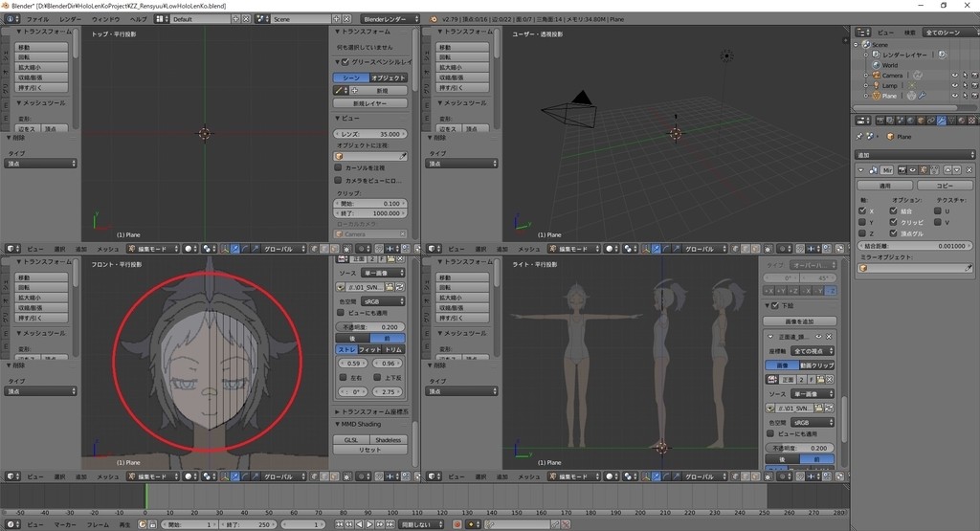The width and height of the screenshot is (980, 531).
Task: Toggle the Camera selectable arrow in outliner
Action: 966,75
